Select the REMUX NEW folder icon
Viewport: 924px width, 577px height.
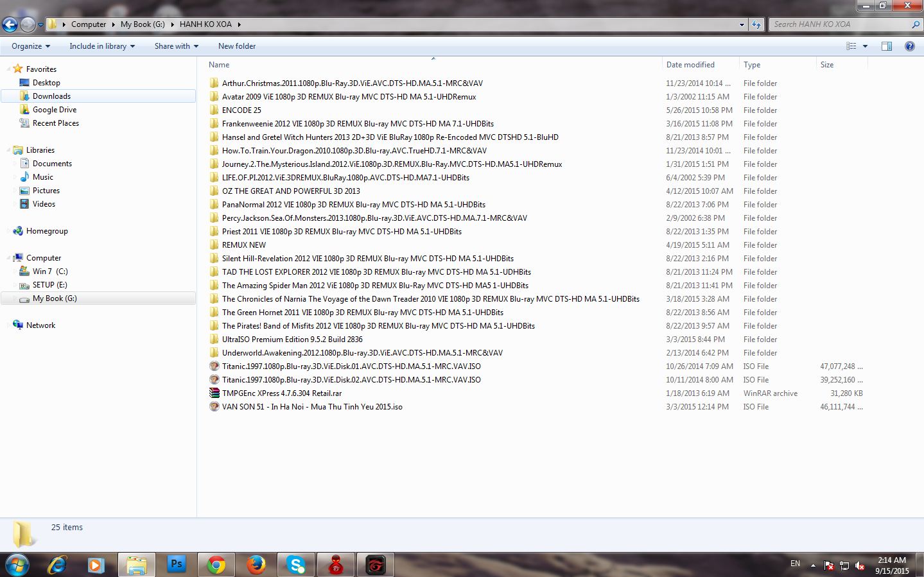214,245
